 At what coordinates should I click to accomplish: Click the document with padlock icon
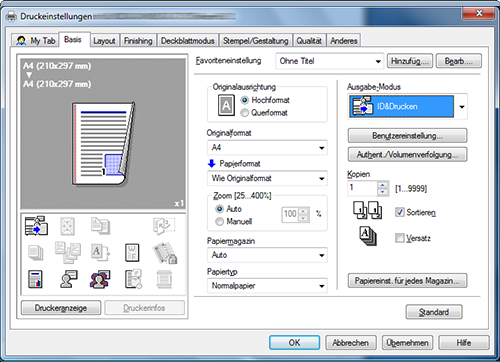click(165, 253)
